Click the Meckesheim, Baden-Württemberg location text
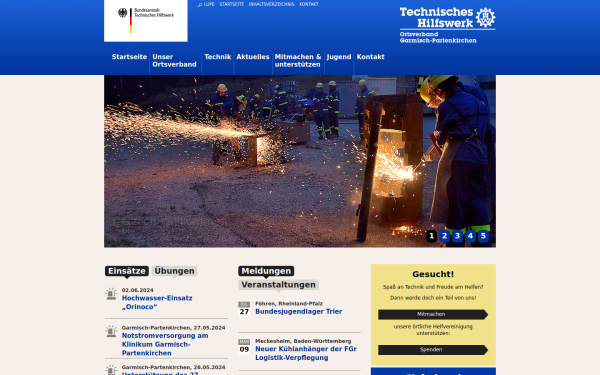The height and width of the screenshot is (375, 600). click(x=303, y=341)
